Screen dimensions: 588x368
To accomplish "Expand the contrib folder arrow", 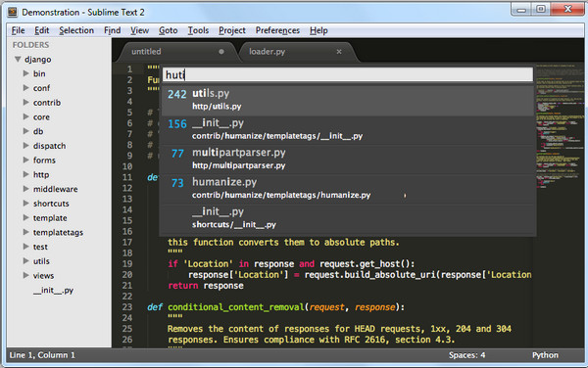I will (x=25, y=102).
